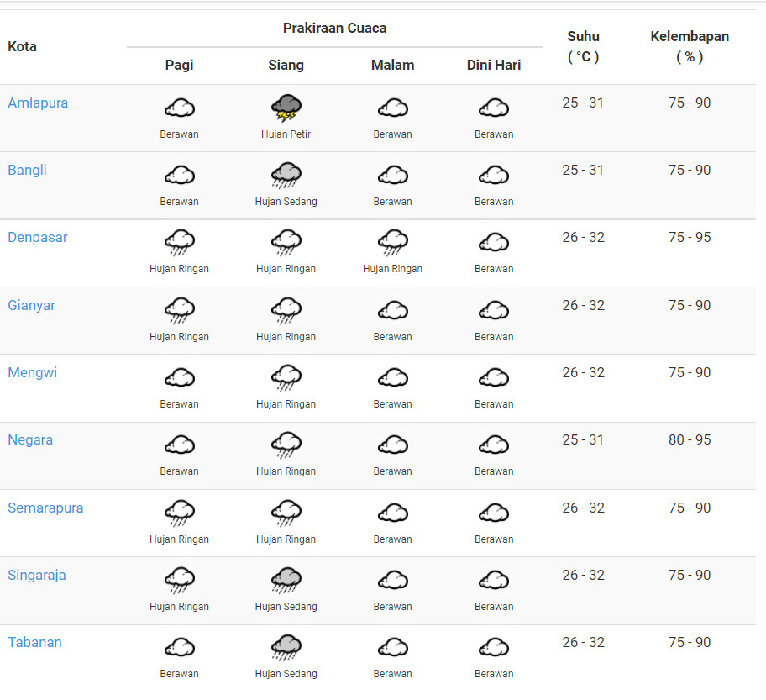
Task: Click Amlapura's Siang thunderstorm icon
Action: pos(286,108)
